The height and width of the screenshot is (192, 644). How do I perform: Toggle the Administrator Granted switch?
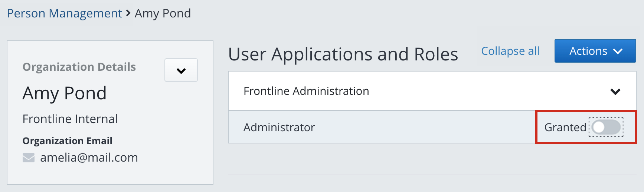(x=606, y=127)
